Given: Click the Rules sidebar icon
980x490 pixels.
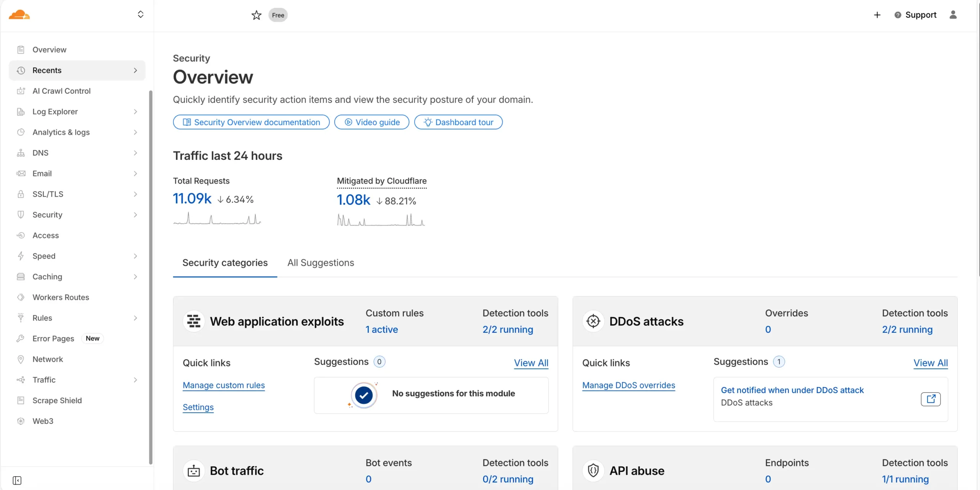Looking at the screenshot, I should coord(21,318).
